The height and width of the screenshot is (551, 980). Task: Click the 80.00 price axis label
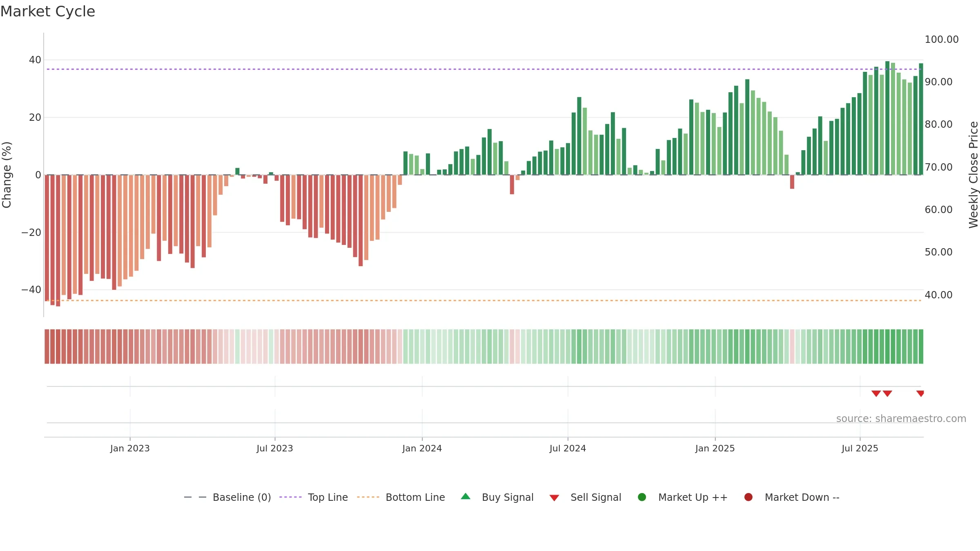tap(939, 124)
